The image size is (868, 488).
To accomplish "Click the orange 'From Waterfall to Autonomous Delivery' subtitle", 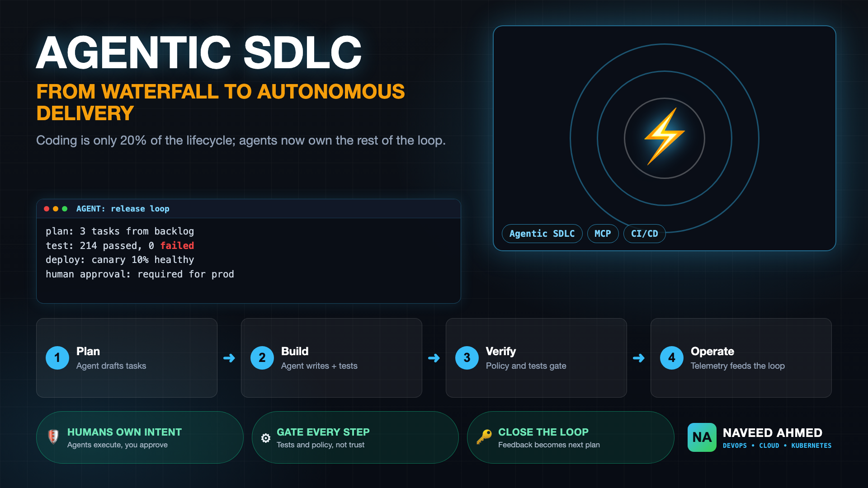I will coord(221,102).
